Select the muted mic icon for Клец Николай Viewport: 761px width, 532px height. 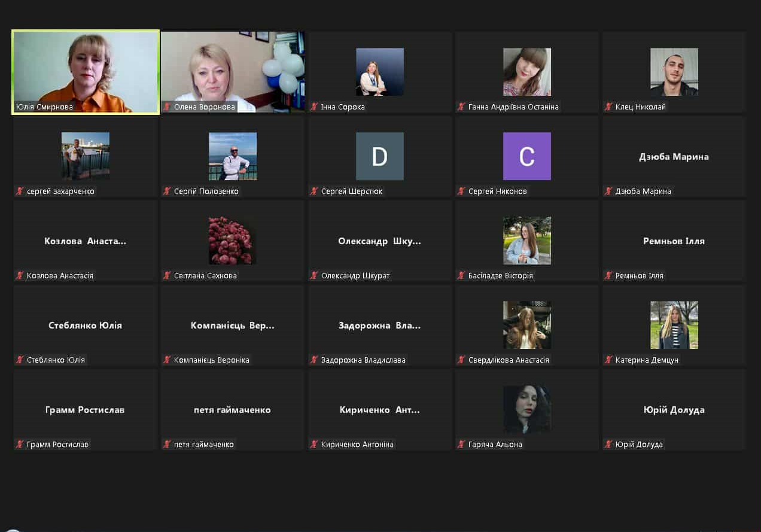point(608,107)
